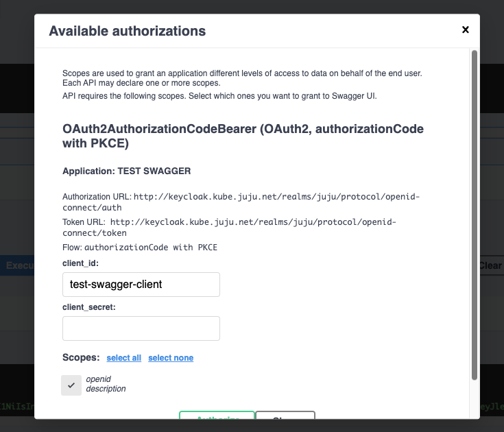Click the Clear button behind the dialog
The height and width of the screenshot is (432, 504).
click(x=492, y=265)
